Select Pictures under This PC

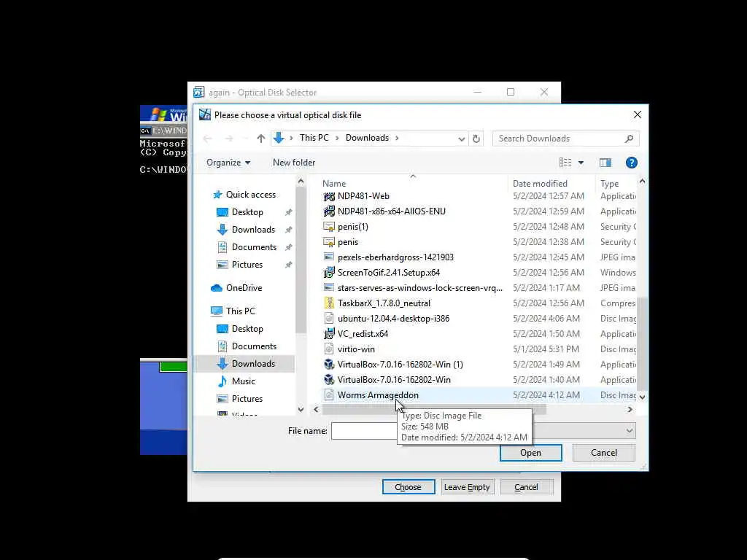pos(247,399)
